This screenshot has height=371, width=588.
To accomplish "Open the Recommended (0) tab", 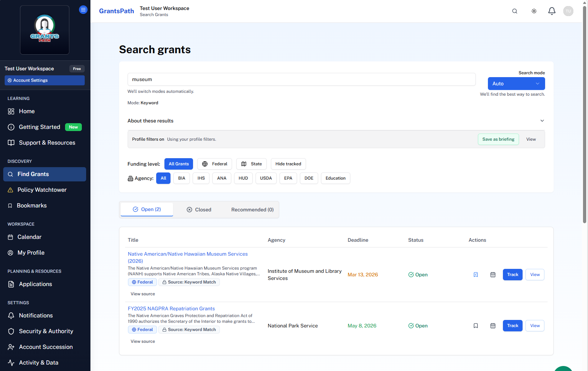I will [252, 210].
